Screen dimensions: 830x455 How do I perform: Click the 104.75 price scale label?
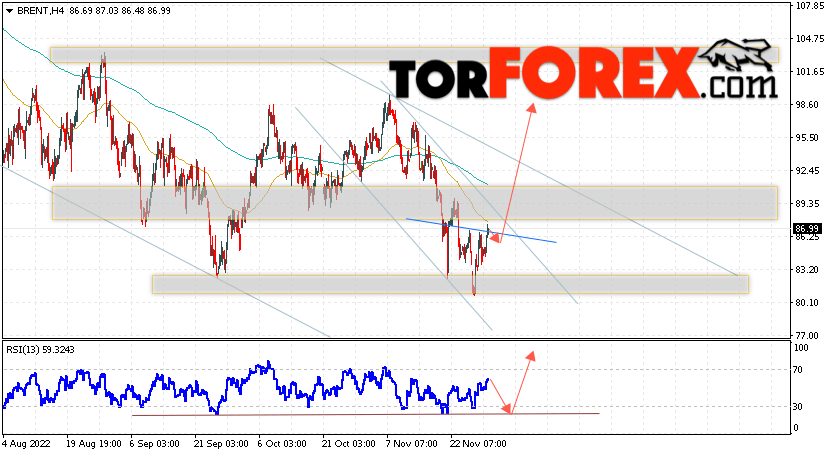point(810,39)
